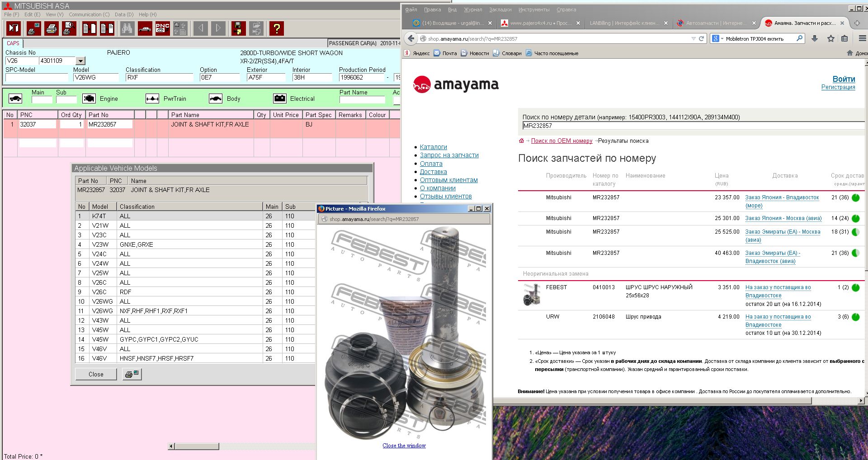This screenshot has width=868, height=460.
Task: Open the Communication menu
Action: 89,14
